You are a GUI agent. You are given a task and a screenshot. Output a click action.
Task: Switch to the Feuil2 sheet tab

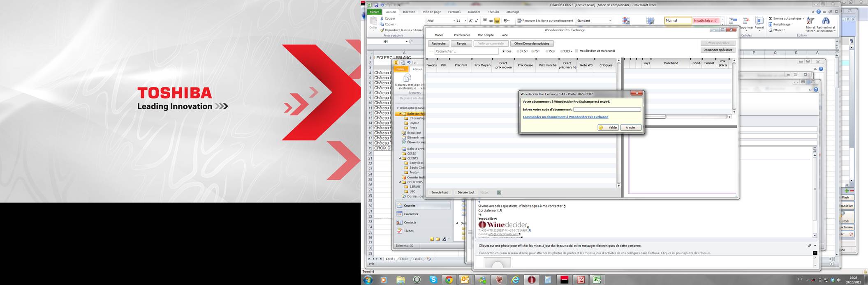tap(404, 259)
